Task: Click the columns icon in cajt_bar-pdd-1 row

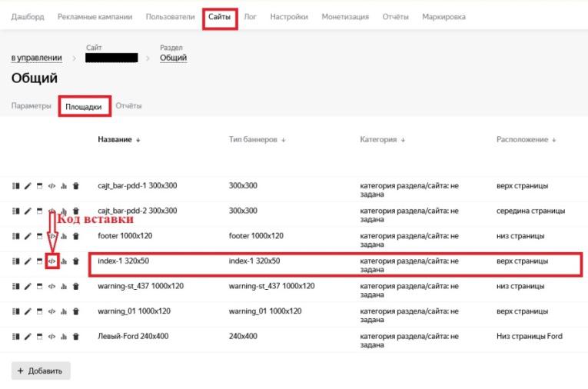Action: pos(15,186)
